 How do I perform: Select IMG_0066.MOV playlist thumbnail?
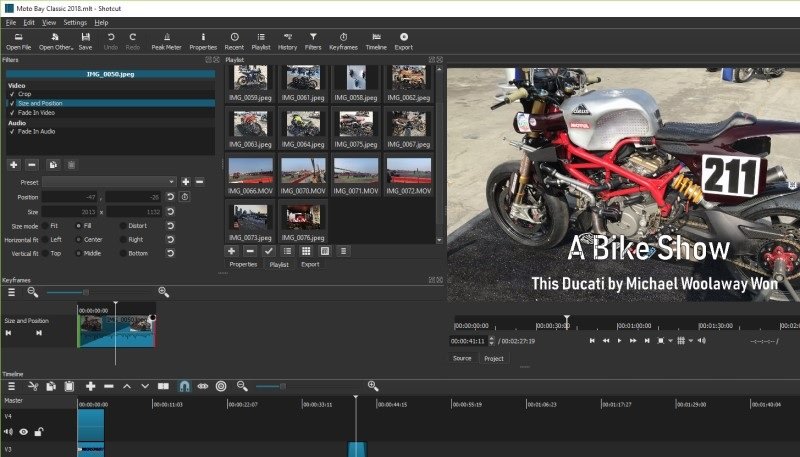[x=250, y=175]
